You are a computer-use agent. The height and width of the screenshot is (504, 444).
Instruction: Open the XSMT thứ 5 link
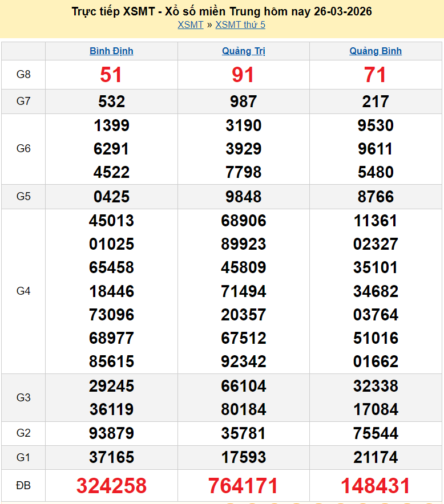pyautogui.click(x=240, y=25)
